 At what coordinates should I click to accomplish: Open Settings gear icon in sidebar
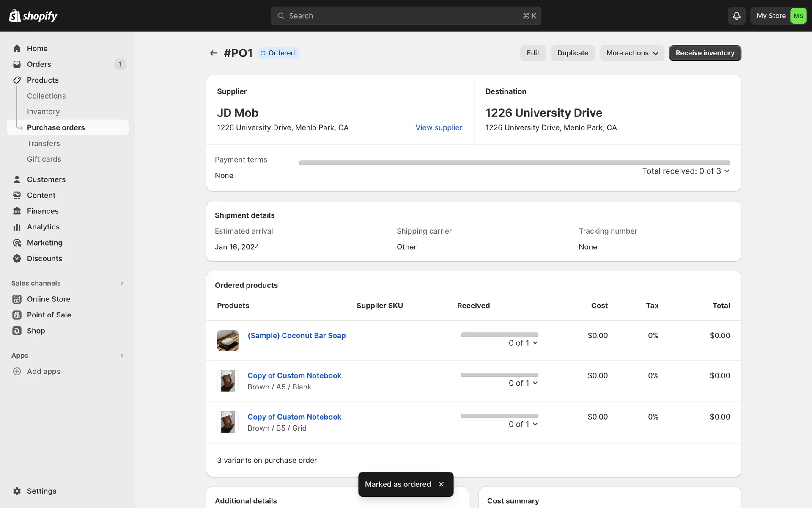click(17, 491)
